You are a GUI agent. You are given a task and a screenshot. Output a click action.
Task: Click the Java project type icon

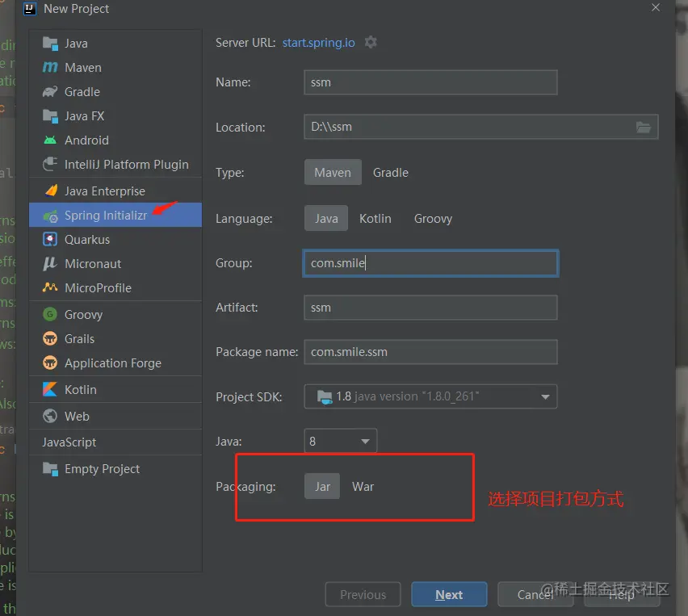[x=50, y=44]
